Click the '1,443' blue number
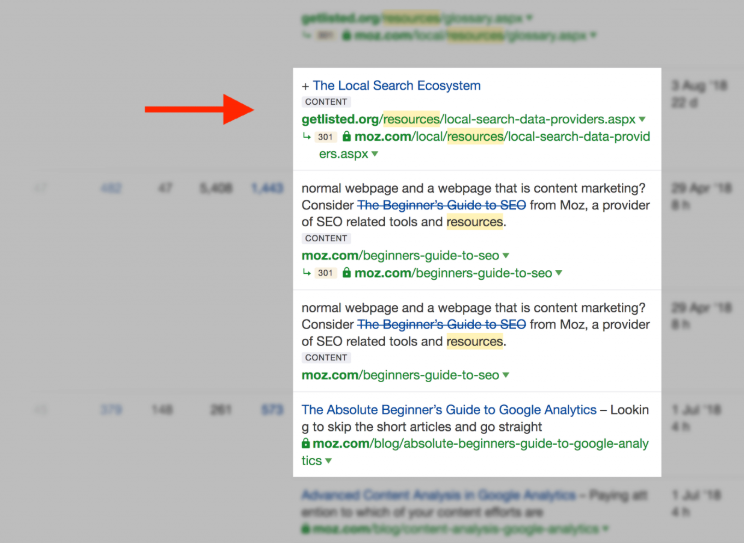This screenshot has height=543, width=744. point(267,188)
